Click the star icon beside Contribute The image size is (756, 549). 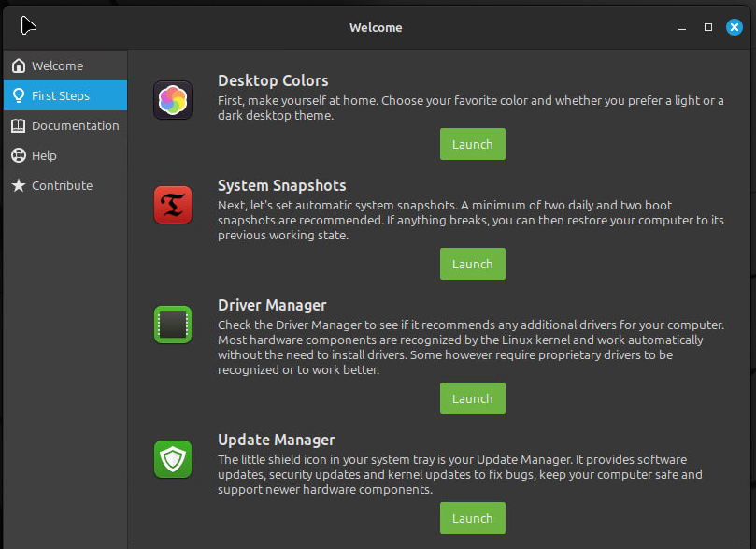pos(19,185)
